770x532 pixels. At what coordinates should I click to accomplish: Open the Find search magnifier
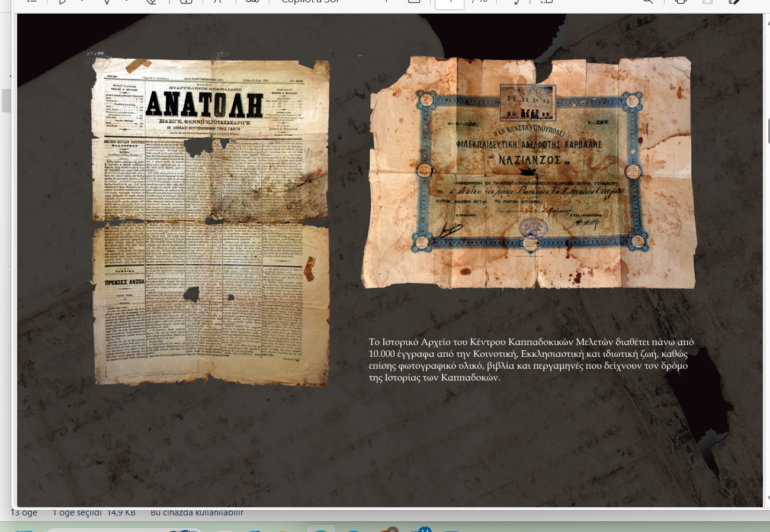tap(648, 2)
